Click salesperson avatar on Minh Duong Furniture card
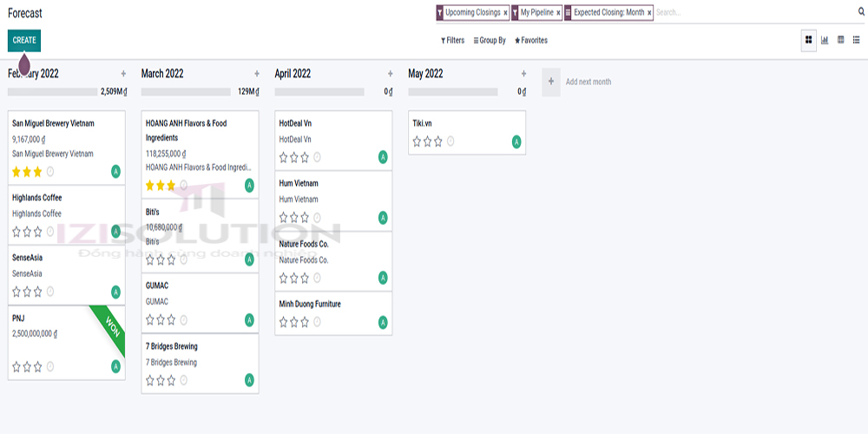Viewport: 868px width, 434px height. coord(383,322)
